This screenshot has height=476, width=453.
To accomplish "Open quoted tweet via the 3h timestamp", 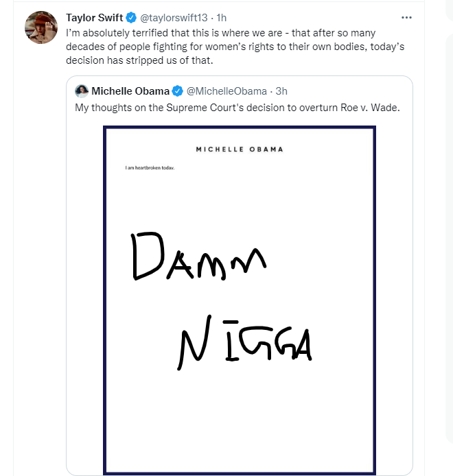I will [x=281, y=91].
